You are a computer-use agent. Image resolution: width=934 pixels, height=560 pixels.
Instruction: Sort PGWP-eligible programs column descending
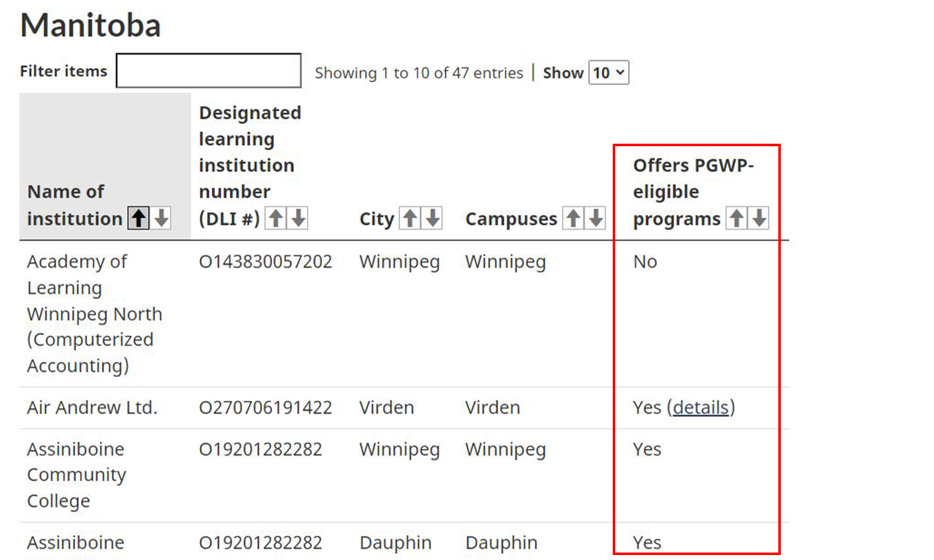760,218
